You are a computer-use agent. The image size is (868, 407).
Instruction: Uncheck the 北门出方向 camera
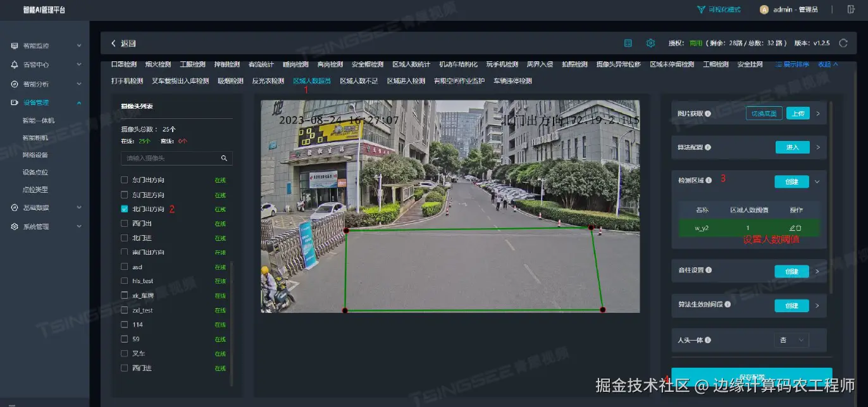pyautogui.click(x=124, y=209)
